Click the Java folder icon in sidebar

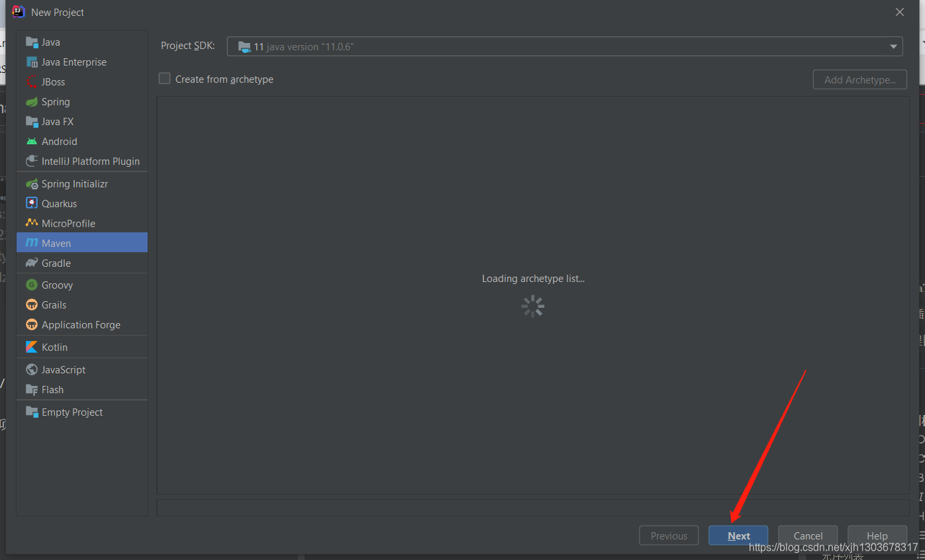[x=32, y=42]
